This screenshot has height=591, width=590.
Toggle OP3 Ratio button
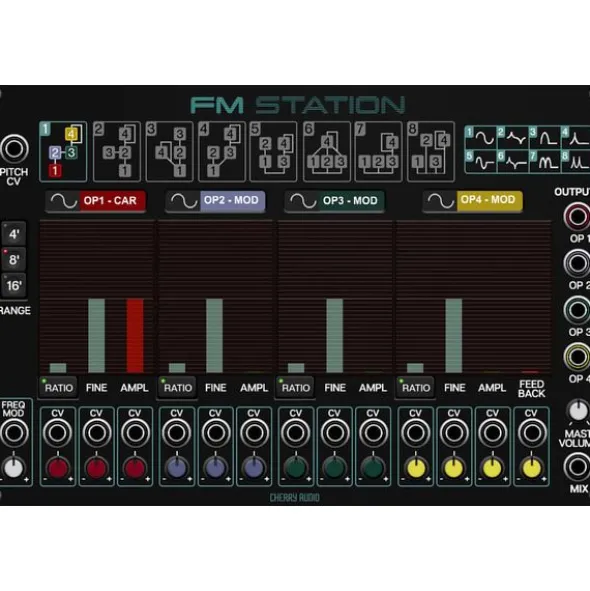click(296, 387)
